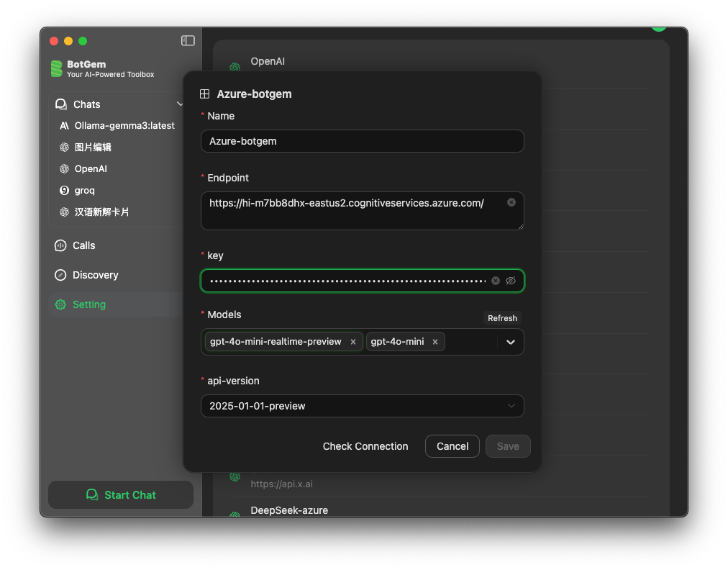Image resolution: width=728 pixels, height=570 pixels.
Task: Click the Refresh models button
Action: (x=502, y=318)
